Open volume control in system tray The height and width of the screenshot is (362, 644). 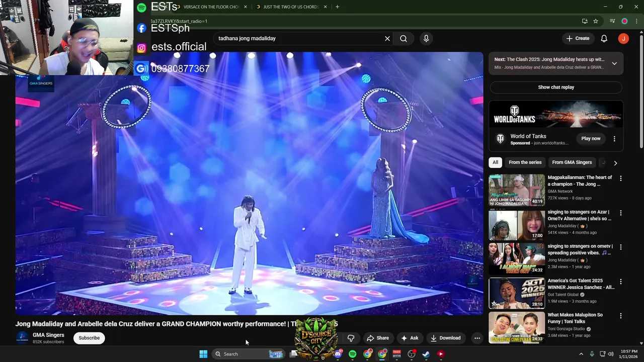pos(611,354)
